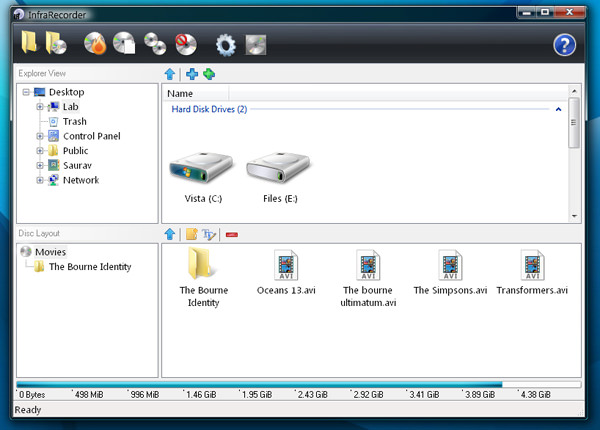600x430 pixels.
Task: Click the Copy disc icon
Action: (x=155, y=43)
